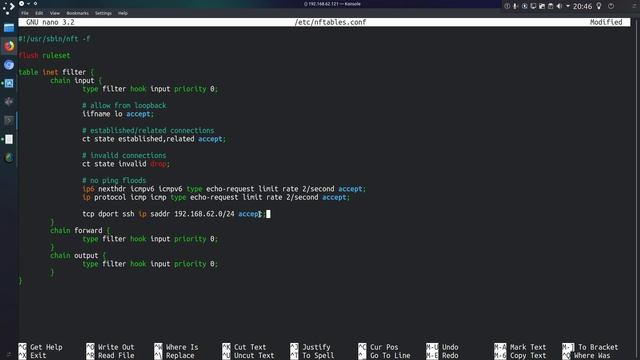Image resolution: width=640 pixels, height=360 pixels.
Task: Open the file manager dock icon
Action: [x=9, y=28]
